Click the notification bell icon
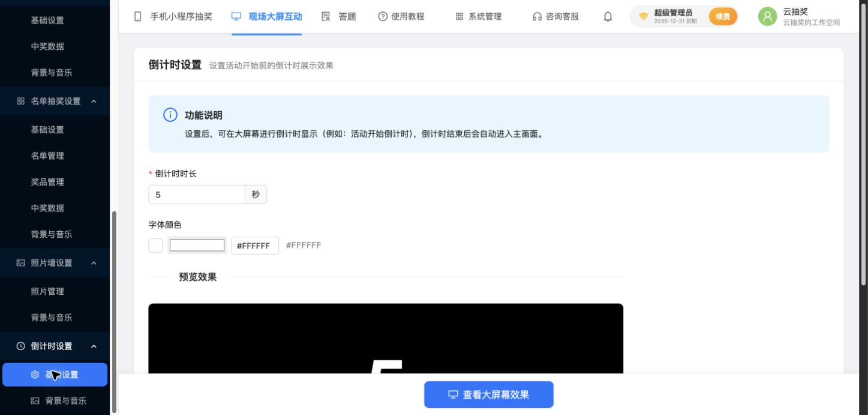 (x=608, y=17)
